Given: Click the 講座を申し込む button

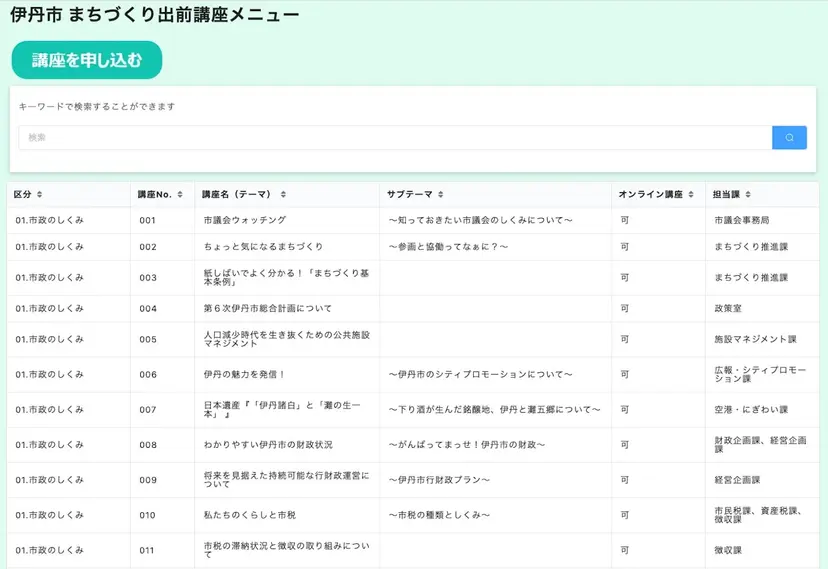Looking at the screenshot, I should [87, 60].
